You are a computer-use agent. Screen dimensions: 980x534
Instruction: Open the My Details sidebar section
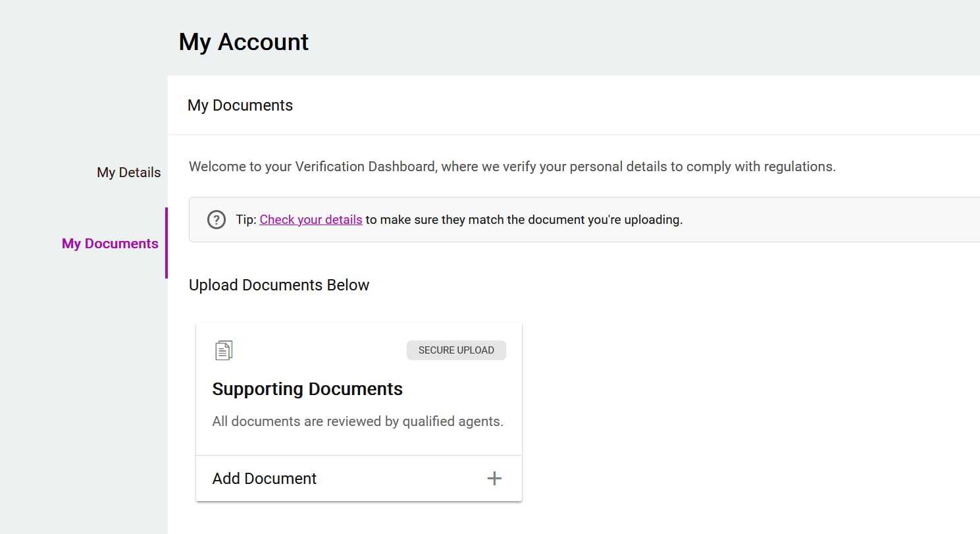pyautogui.click(x=128, y=173)
